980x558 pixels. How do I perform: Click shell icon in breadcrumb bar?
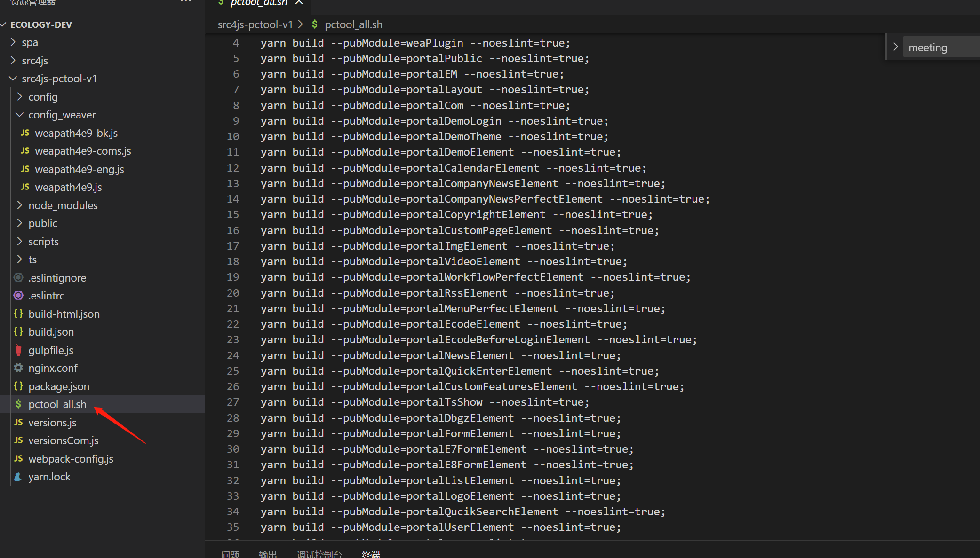314,24
